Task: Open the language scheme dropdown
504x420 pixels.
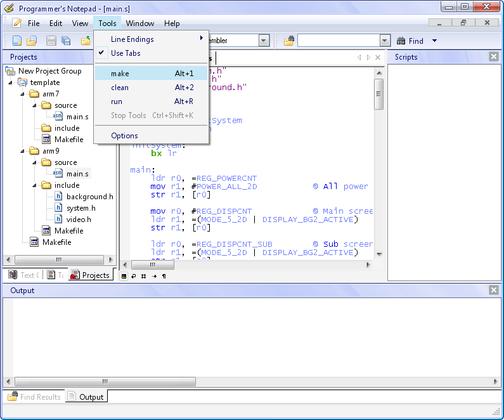Action: point(264,41)
